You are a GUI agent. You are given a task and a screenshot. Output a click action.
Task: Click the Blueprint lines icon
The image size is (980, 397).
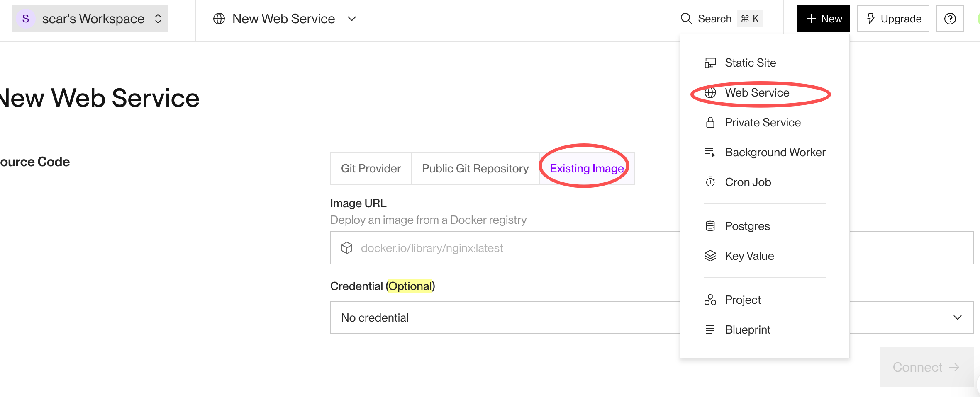710,330
